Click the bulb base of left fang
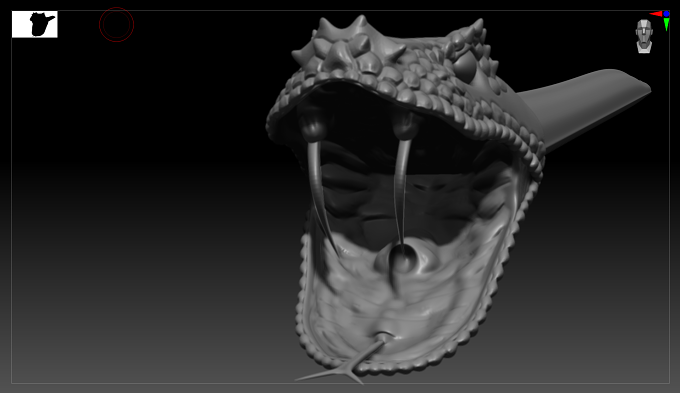 pyautogui.click(x=312, y=126)
